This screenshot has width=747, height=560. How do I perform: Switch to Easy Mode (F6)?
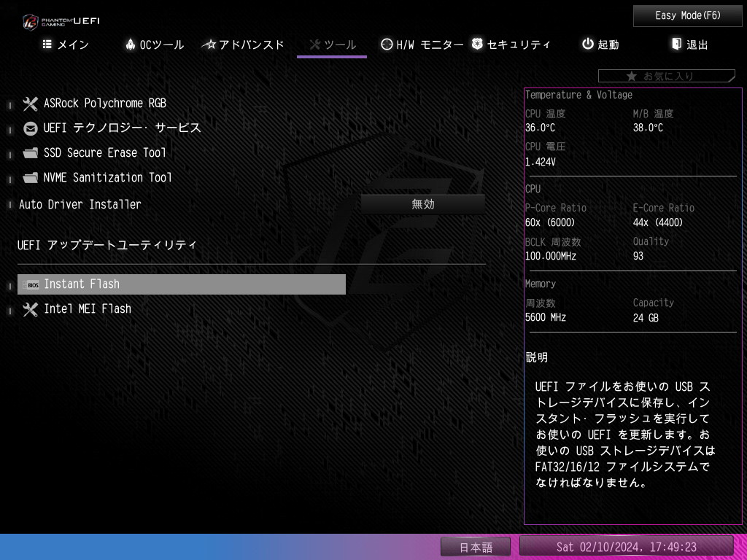(x=687, y=16)
